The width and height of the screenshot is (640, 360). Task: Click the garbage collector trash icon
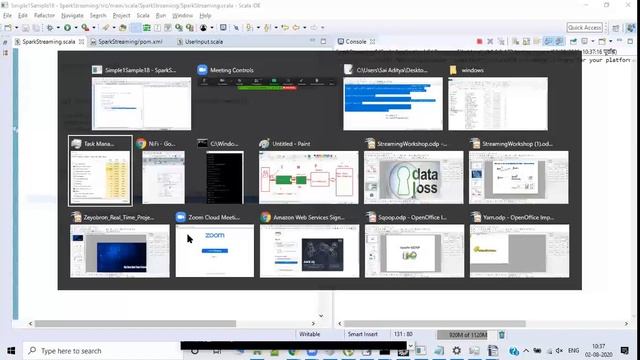502,335
